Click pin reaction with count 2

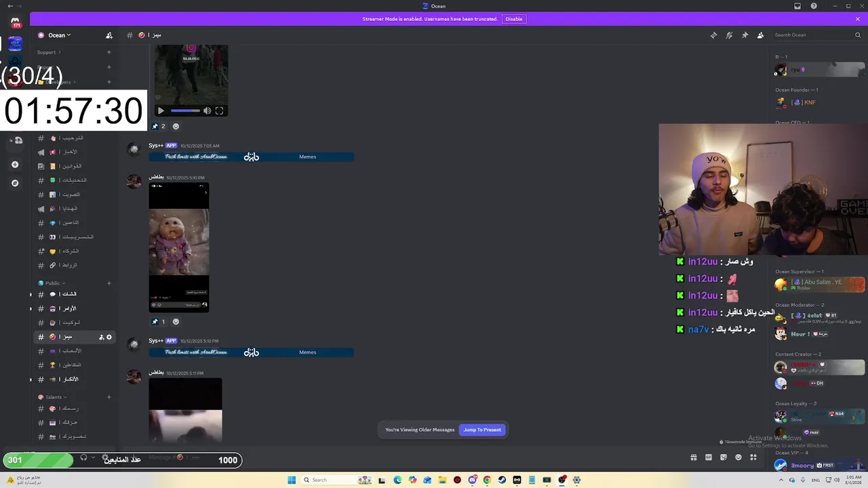(x=159, y=126)
